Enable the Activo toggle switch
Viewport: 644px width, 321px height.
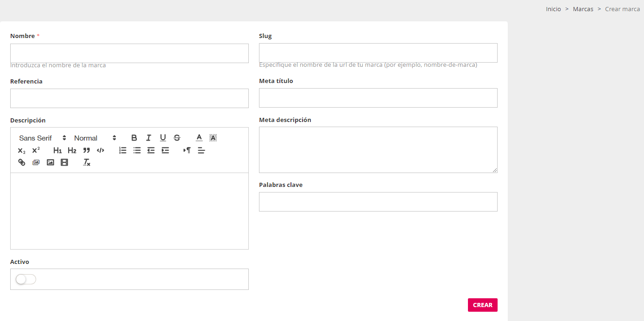tap(25, 279)
